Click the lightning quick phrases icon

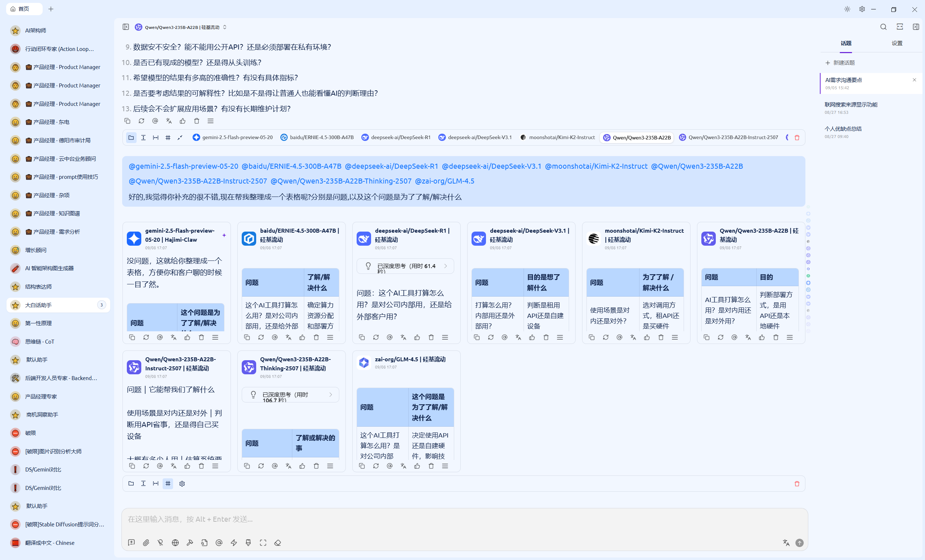[233, 542]
